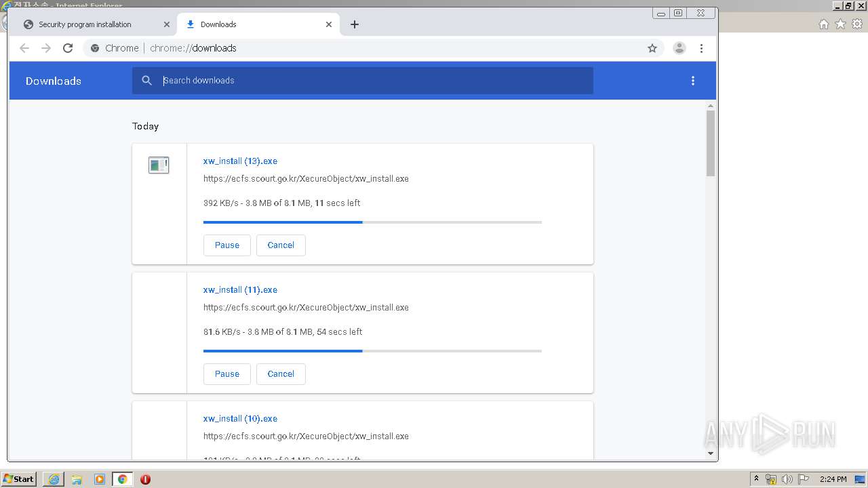Click the downloads page vertical scrollbar thumb
The height and width of the screenshot is (488, 868).
pos(711,143)
